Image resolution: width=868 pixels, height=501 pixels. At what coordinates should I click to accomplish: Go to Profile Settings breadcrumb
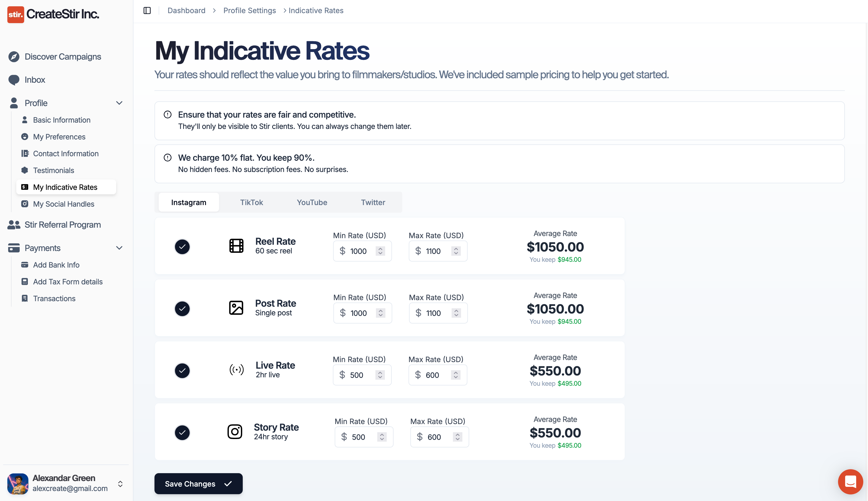[250, 11]
